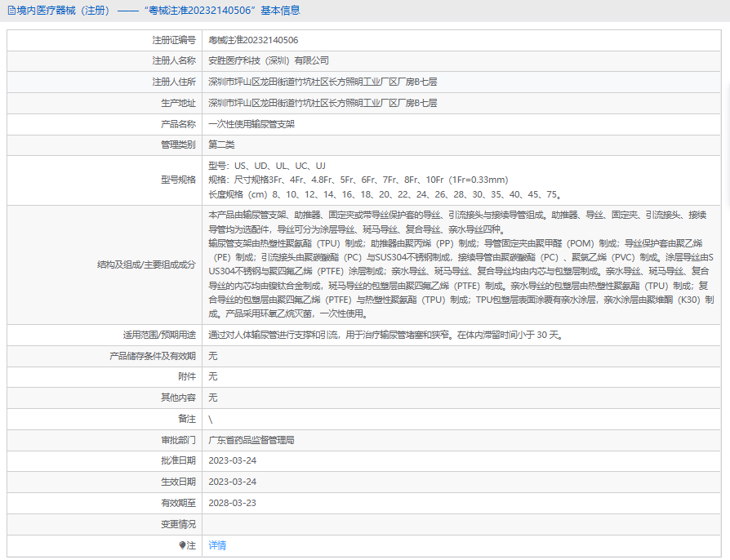The height and width of the screenshot is (560, 730).
Task: Click the 附件 label
Action: point(187,377)
